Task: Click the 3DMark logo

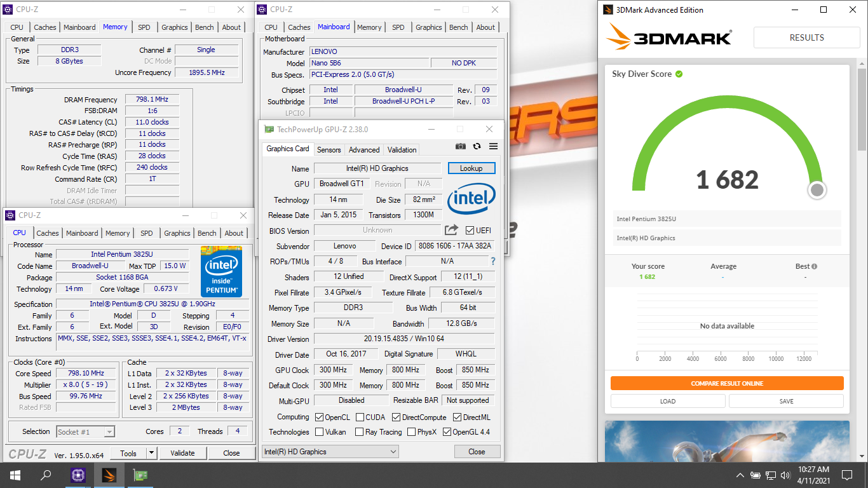Action: point(670,37)
